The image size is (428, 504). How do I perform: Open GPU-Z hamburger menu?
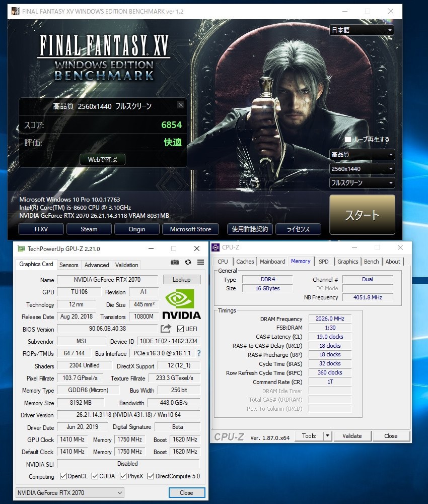coord(201,262)
